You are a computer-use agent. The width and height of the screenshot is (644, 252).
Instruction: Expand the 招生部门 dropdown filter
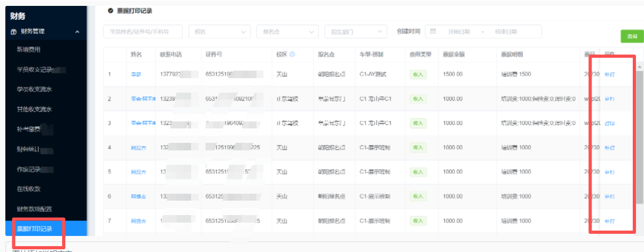tap(355, 32)
